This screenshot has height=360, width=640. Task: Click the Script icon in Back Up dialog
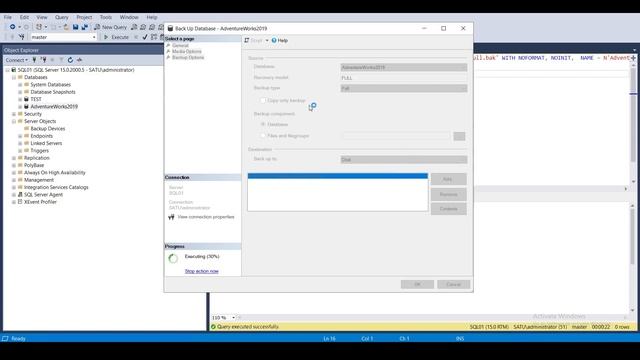[x=247, y=40]
